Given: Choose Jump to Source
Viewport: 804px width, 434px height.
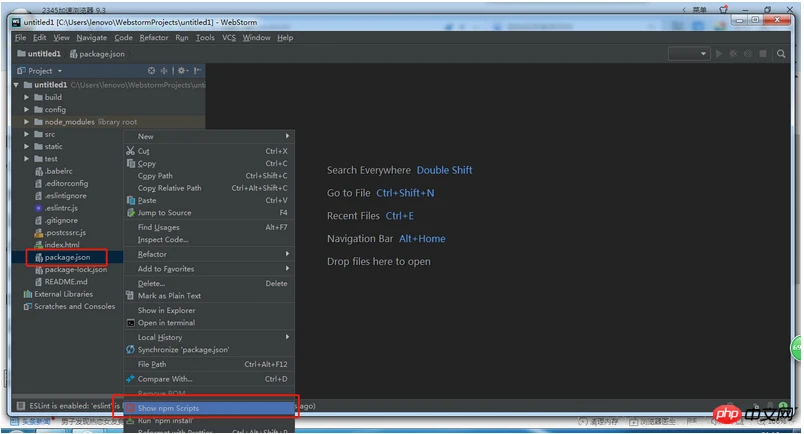Looking at the screenshot, I should (209, 212).
